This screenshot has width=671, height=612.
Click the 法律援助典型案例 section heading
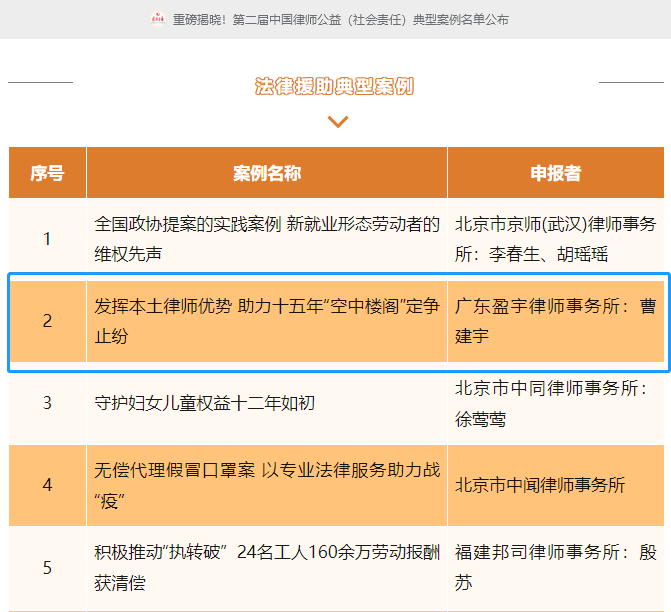pyautogui.click(x=335, y=87)
